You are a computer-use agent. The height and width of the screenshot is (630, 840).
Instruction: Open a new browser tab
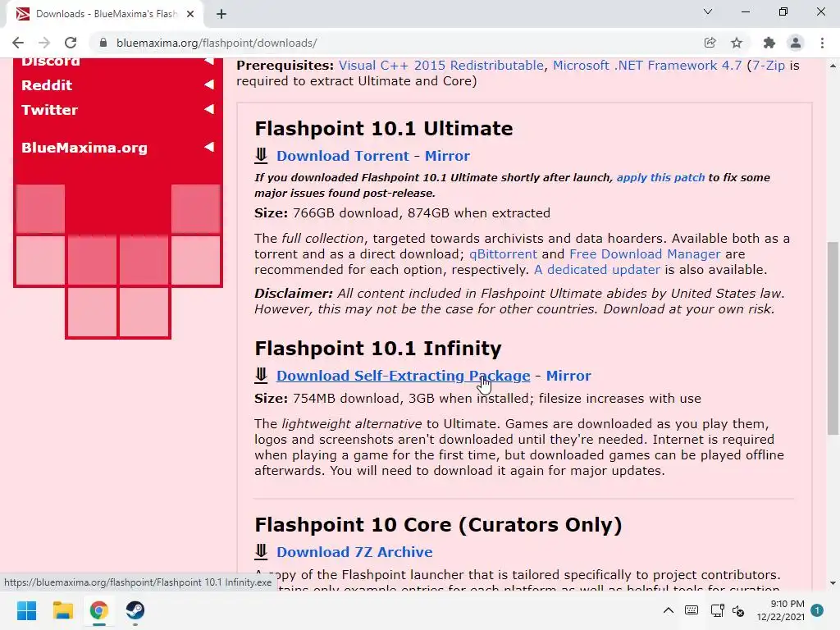click(x=221, y=14)
